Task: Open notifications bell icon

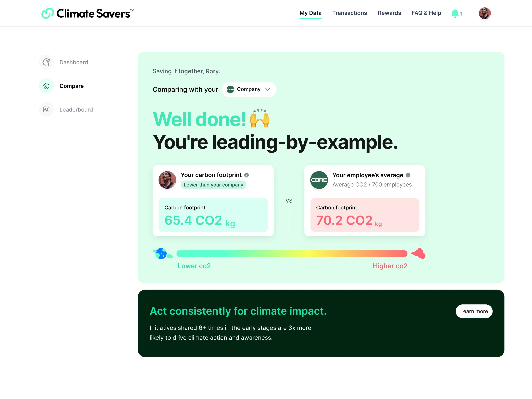Action: tap(455, 13)
